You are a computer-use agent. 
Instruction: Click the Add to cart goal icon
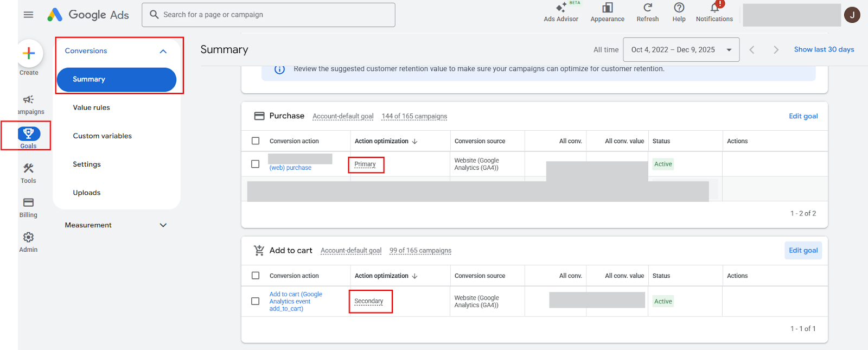(x=259, y=250)
